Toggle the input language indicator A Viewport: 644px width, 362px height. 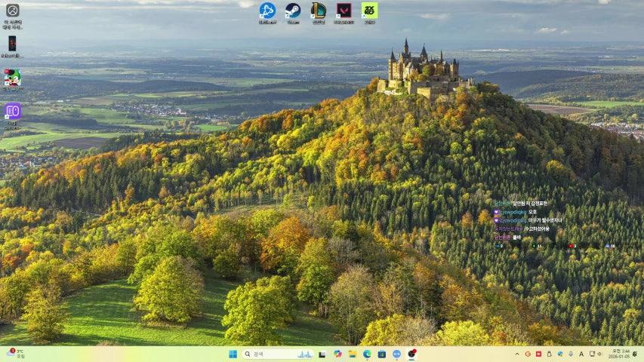pyautogui.click(x=581, y=354)
